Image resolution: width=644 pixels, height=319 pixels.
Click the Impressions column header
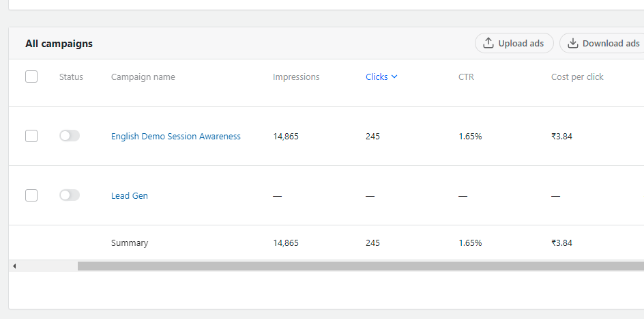click(x=296, y=77)
